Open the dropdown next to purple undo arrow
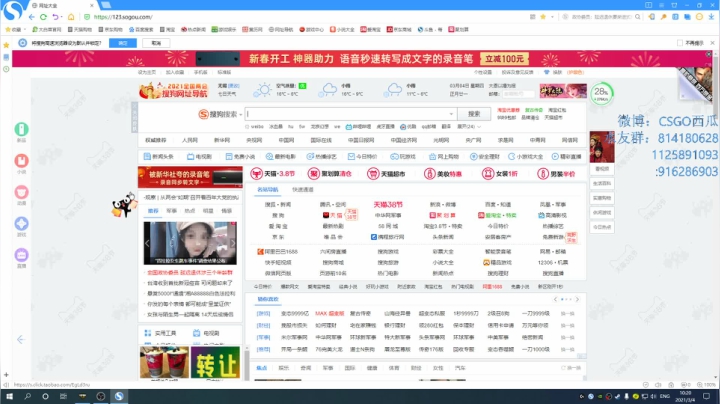This screenshot has width=720, height=404. point(61,17)
